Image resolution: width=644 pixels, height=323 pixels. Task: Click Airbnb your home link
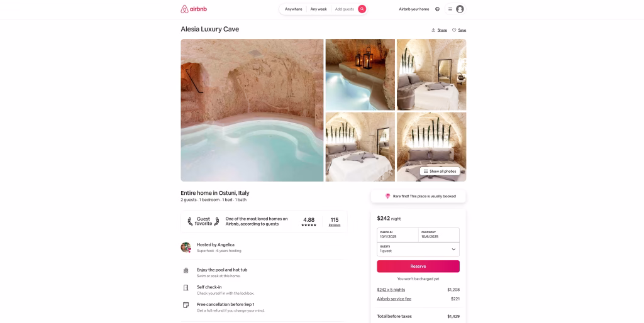point(414,9)
